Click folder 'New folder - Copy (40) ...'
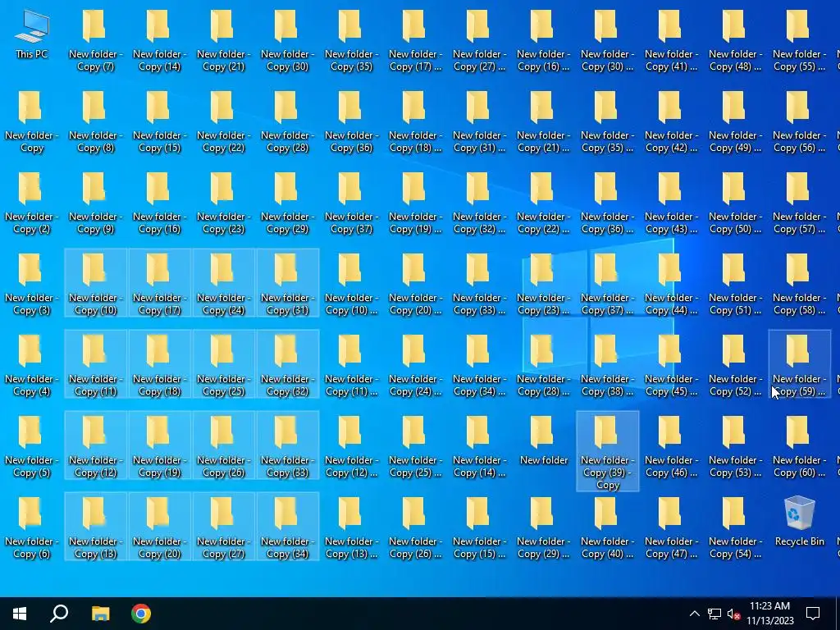This screenshot has width=840, height=630. click(607, 528)
